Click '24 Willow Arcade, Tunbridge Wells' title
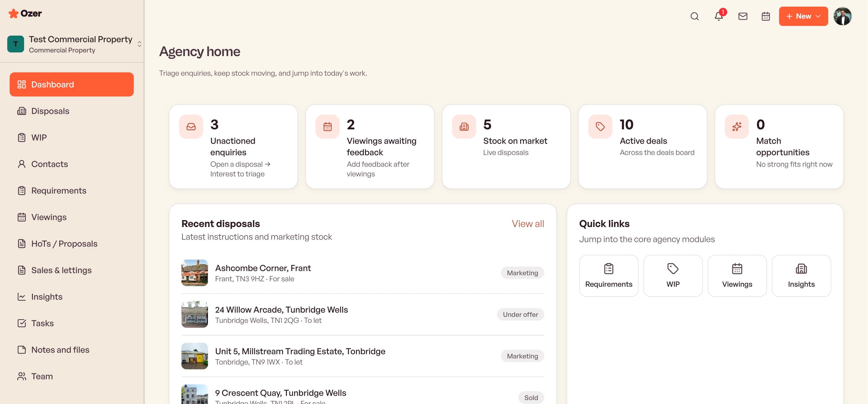 pos(281,310)
